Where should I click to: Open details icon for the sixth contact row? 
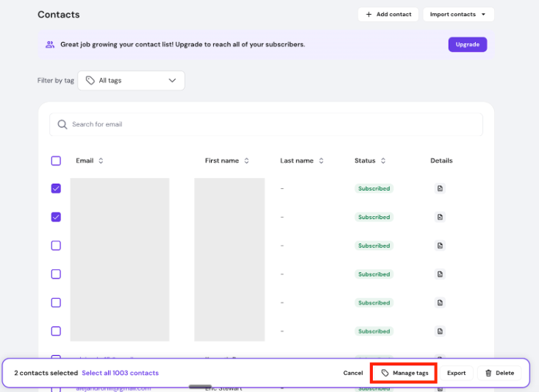(440, 332)
